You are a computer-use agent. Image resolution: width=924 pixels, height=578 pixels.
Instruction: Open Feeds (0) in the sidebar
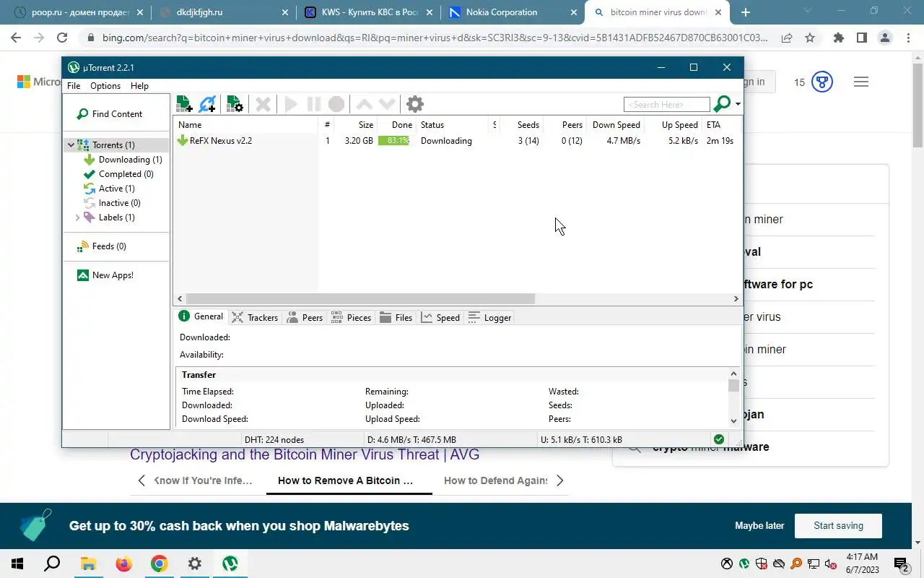pos(101,246)
